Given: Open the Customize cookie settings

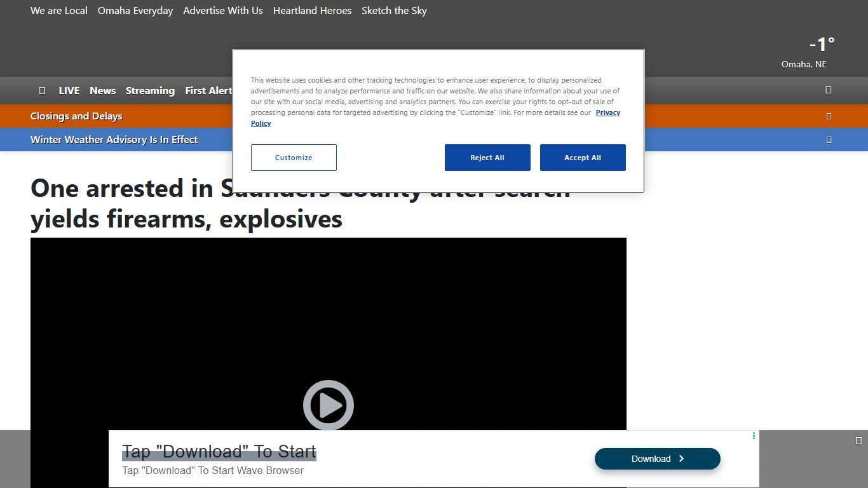Looking at the screenshot, I should [294, 158].
